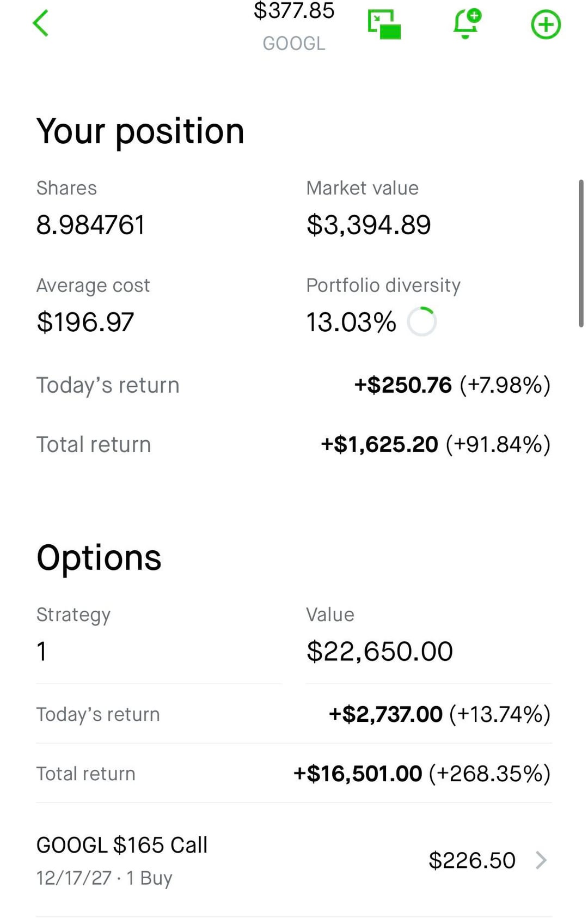Tap position today's return +$250.76
The height and width of the screenshot is (918, 588).
pos(403,385)
